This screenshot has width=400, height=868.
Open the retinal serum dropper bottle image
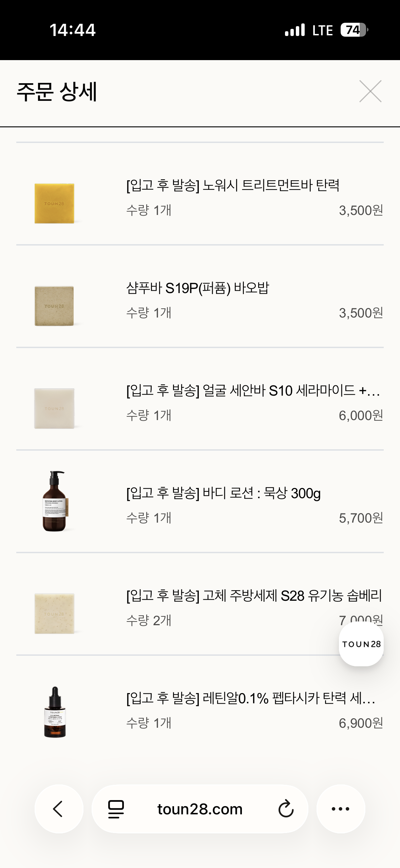point(55,712)
